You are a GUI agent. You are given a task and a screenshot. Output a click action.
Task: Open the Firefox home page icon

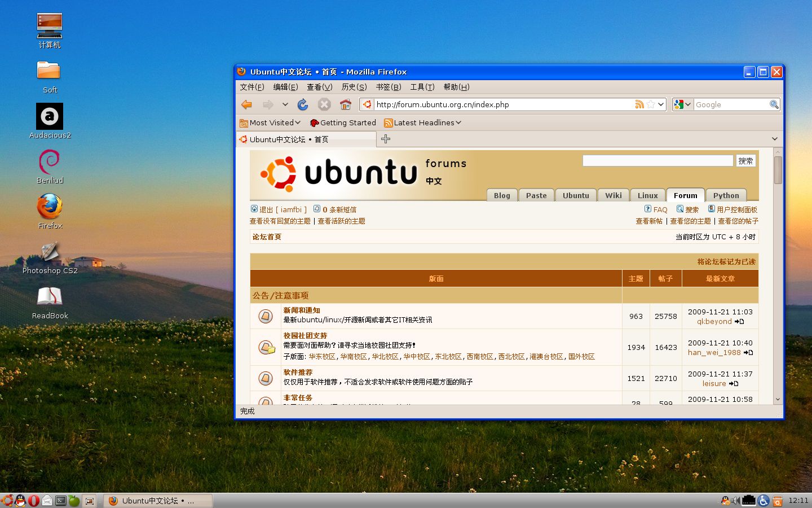(346, 104)
